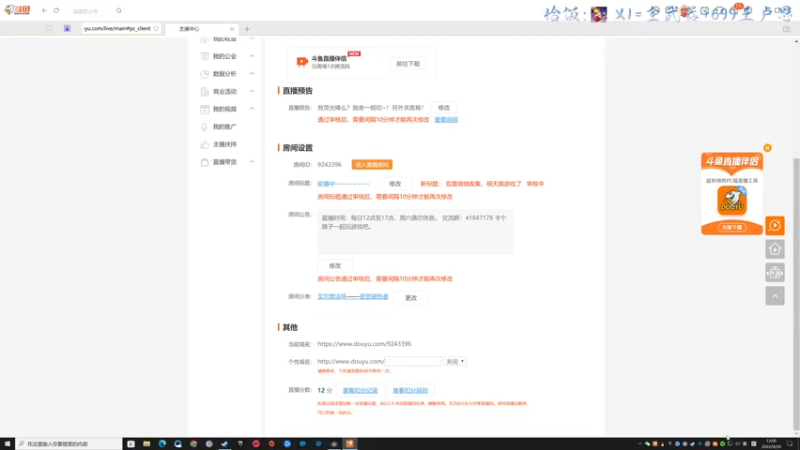Collapse the 我的公会 menu chevron
This screenshot has width=800, height=450.
pos(252,56)
